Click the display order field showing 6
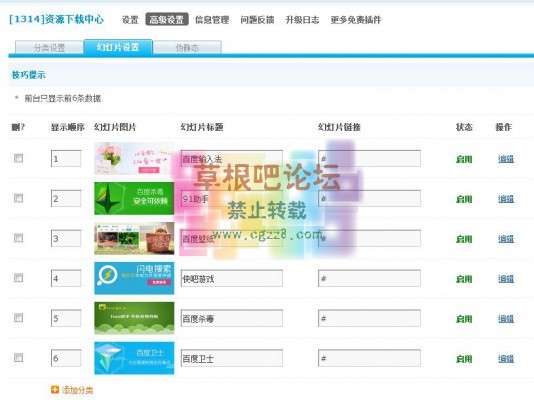This screenshot has width=534, height=400. 66,358
